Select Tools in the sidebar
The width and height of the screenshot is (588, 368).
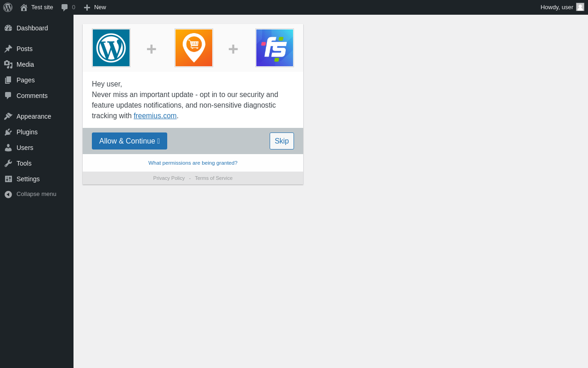coord(37,163)
